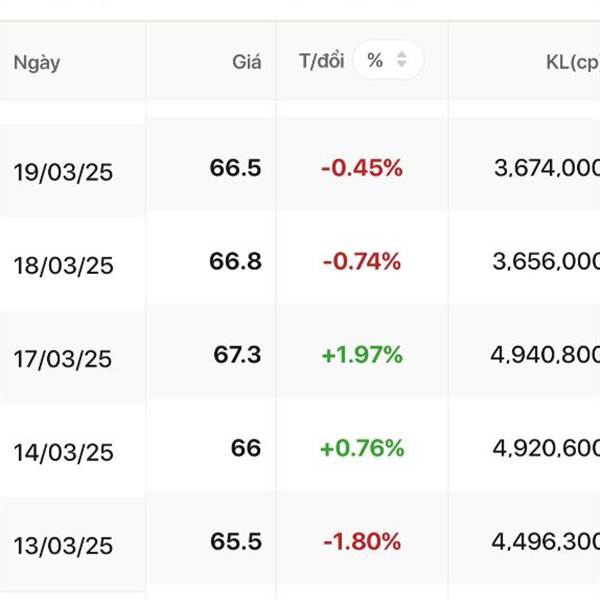
Task: Click the 3,674,000 volume cell
Action: [546, 168]
